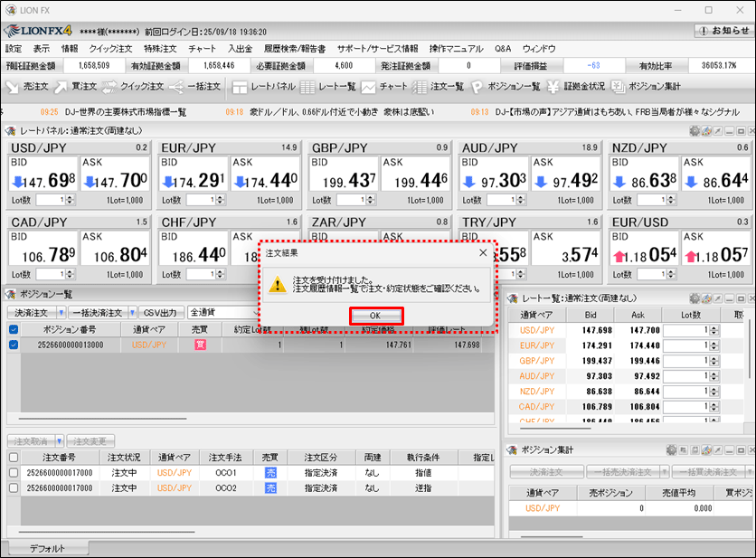756x558 pixels.
Task: Expand the 決済注文 dropdown arrow in ポジション一覧
Action: pyautogui.click(x=60, y=312)
